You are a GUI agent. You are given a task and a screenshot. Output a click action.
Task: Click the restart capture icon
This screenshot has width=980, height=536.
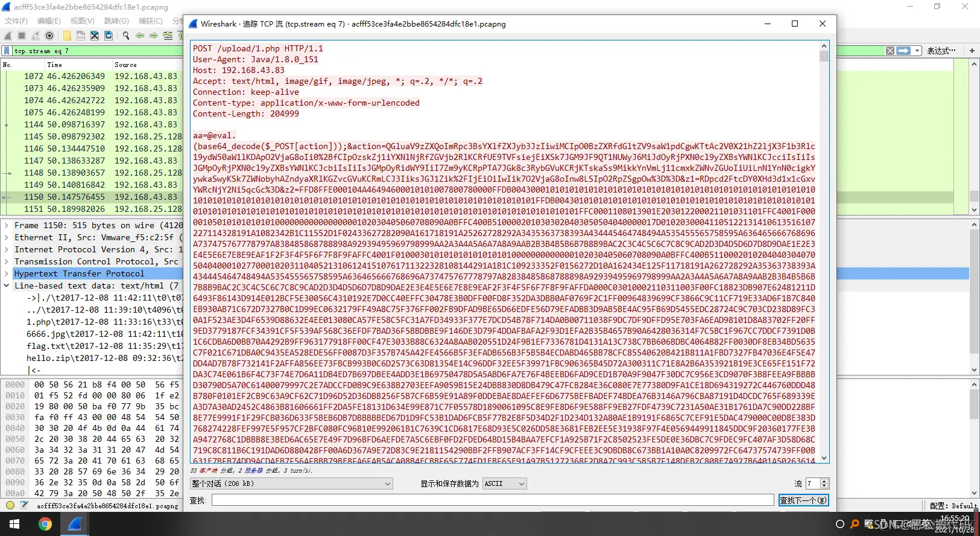(x=36, y=36)
